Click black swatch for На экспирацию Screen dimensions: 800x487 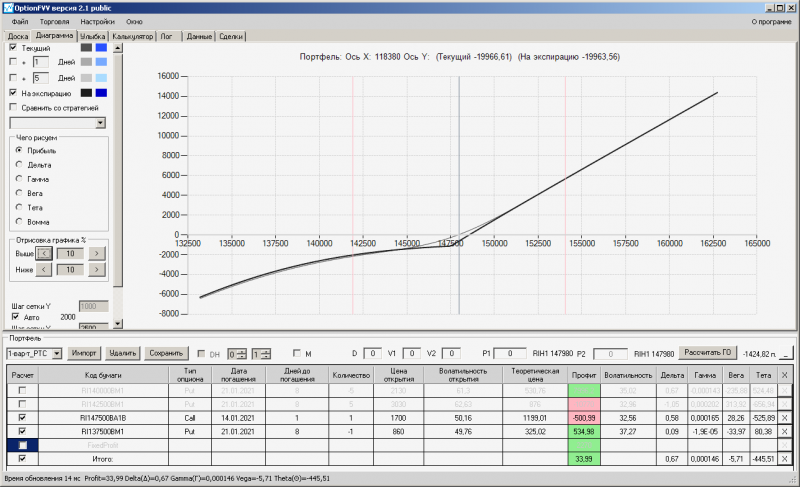point(86,93)
